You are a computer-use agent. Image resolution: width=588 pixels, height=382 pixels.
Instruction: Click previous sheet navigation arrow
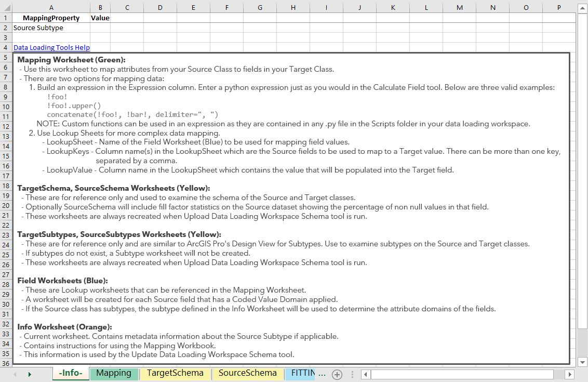pos(15,375)
